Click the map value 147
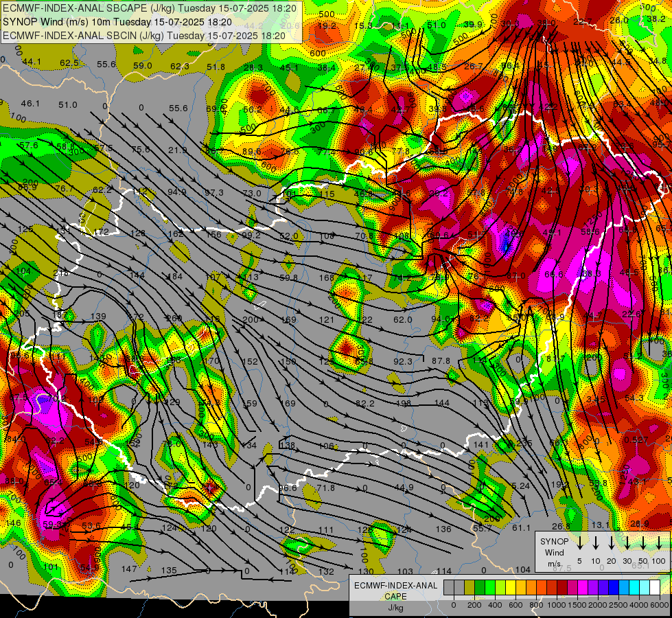Image resolution: width=672 pixels, height=618 pixels. 129,569
